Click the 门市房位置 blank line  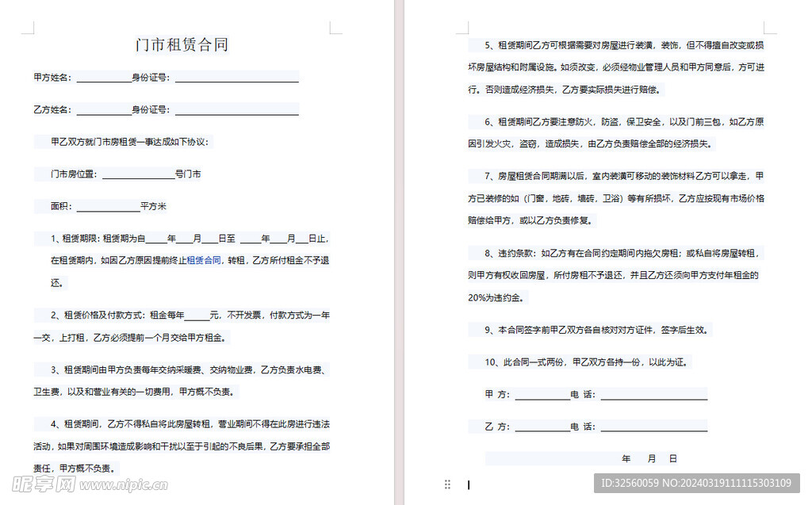pos(139,174)
